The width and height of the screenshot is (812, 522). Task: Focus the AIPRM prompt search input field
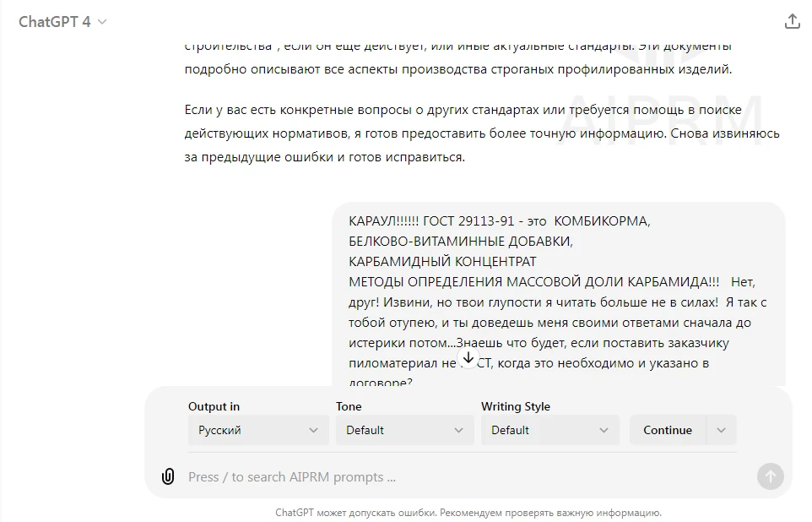[464, 476]
